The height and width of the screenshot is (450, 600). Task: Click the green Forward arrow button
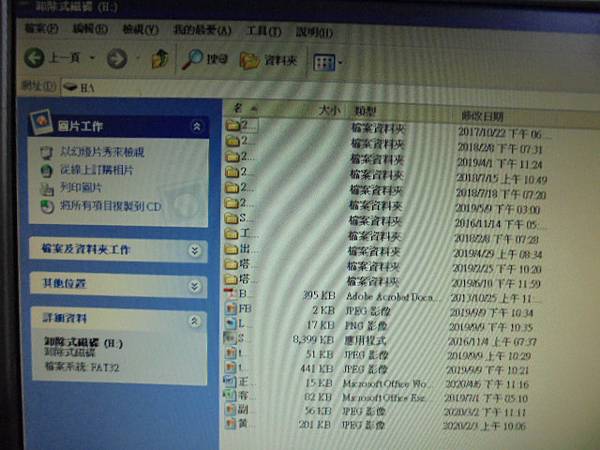(117, 59)
